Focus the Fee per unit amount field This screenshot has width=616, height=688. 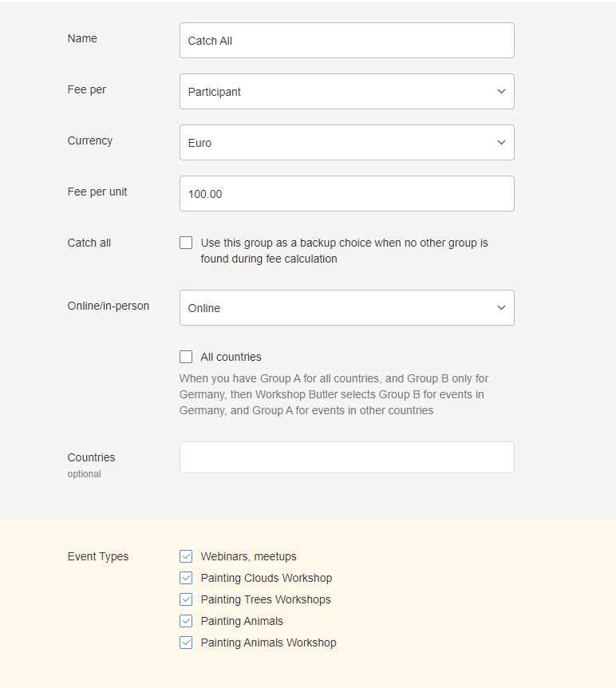coord(346,194)
